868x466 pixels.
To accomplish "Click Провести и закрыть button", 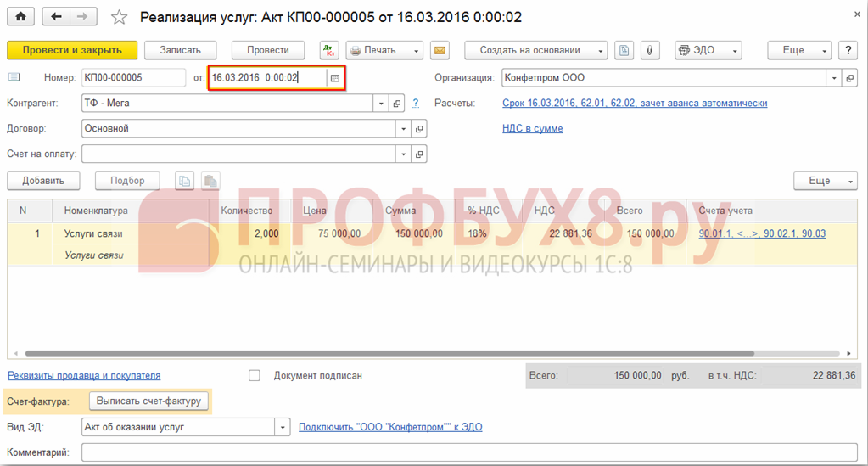I will coord(72,50).
